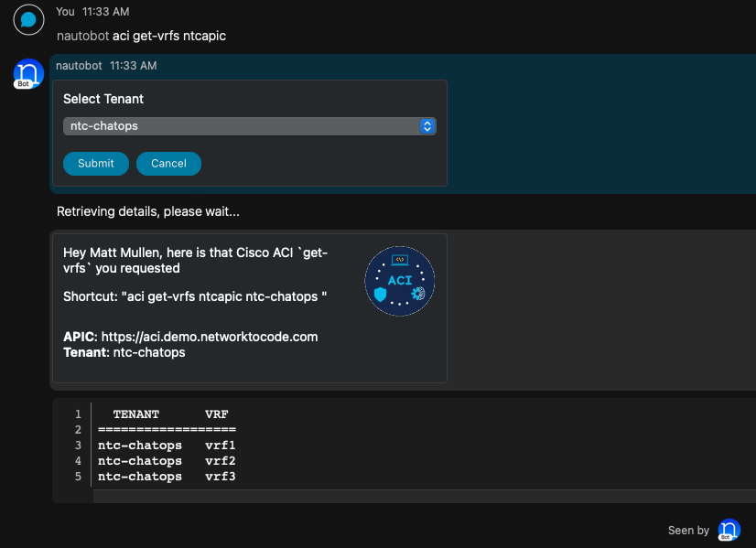Screen dimensions: 756x548
Task: Click the 'You' sender name
Action: click(65, 12)
